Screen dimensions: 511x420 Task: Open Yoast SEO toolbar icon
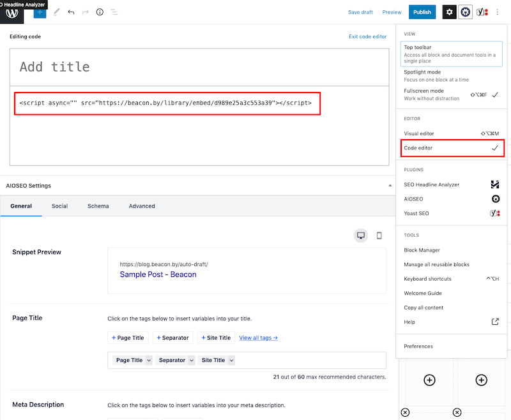[x=482, y=12]
